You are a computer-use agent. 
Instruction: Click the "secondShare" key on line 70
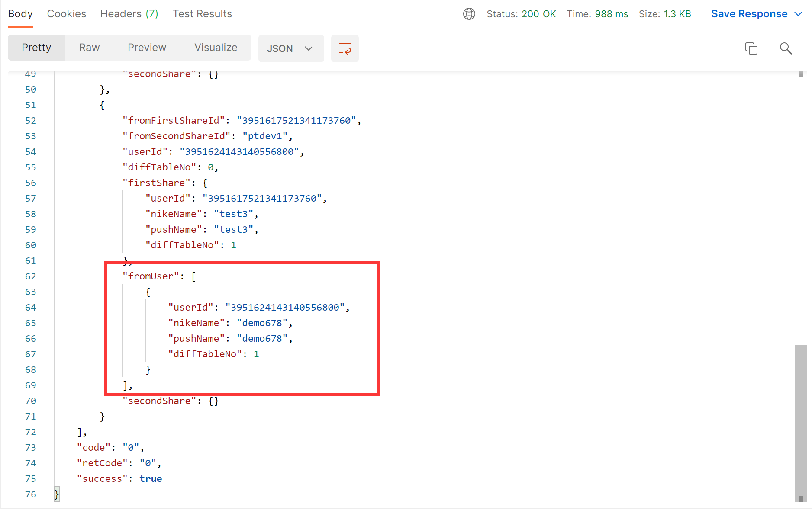point(160,401)
